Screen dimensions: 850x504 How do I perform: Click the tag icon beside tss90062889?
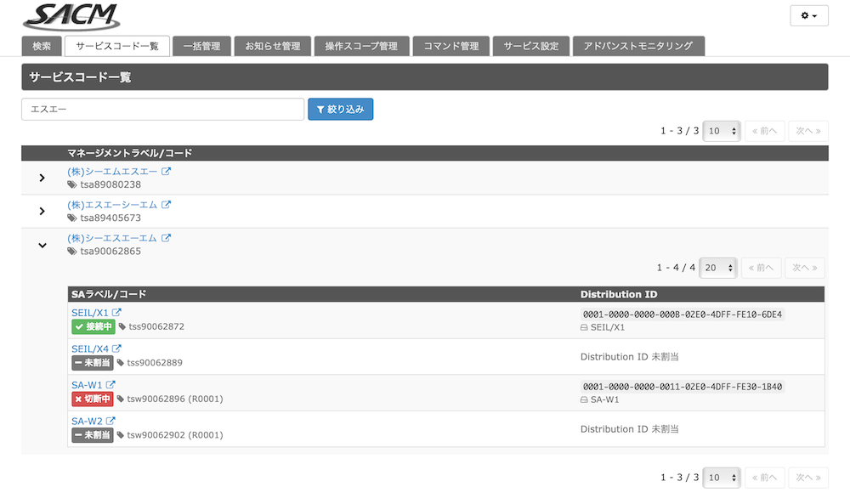[x=122, y=362]
